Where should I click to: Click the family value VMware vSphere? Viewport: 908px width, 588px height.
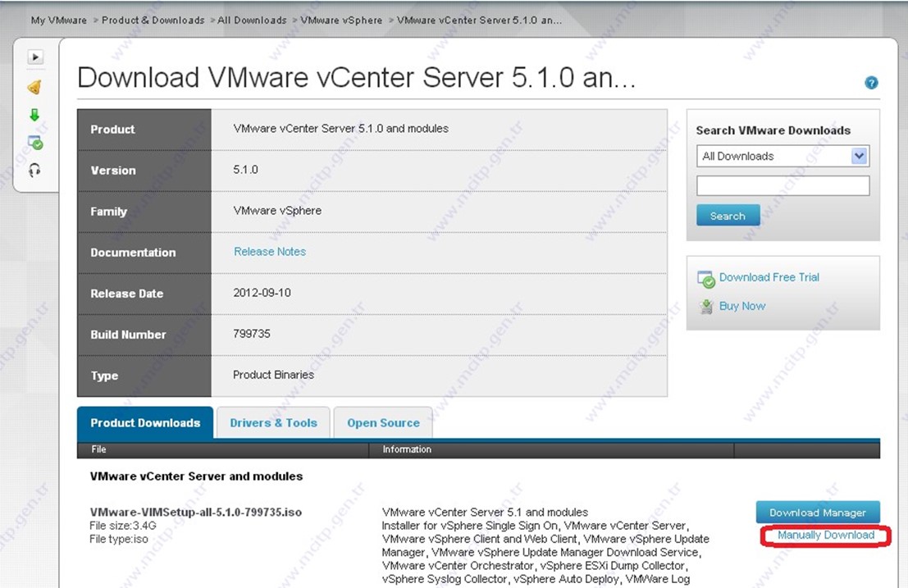pos(277,211)
